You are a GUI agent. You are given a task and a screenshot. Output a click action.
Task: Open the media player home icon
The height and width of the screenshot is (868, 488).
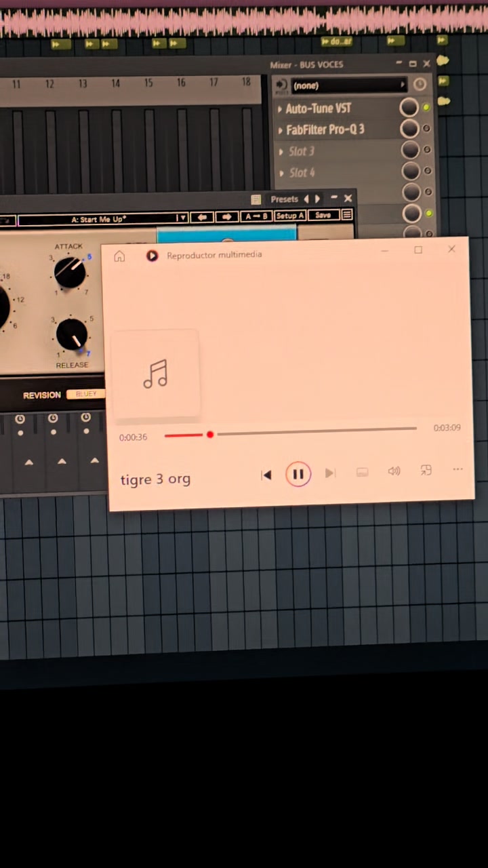coord(119,256)
